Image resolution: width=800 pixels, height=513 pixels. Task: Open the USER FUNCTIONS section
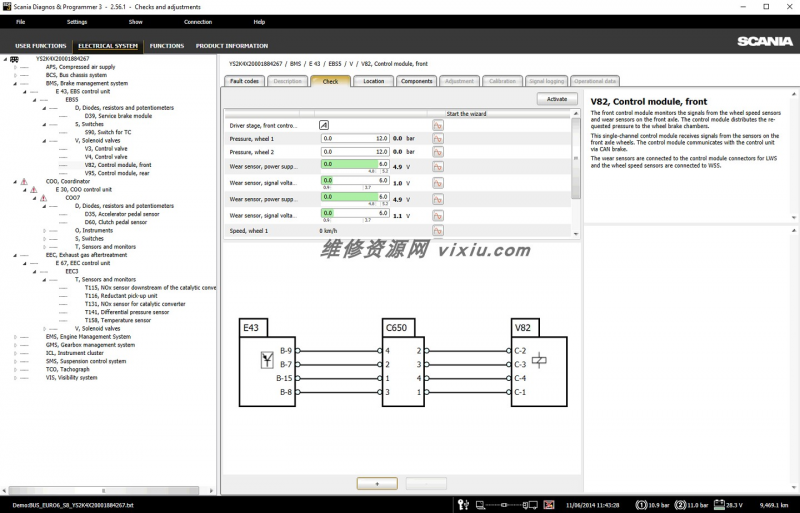tap(41, 46)
